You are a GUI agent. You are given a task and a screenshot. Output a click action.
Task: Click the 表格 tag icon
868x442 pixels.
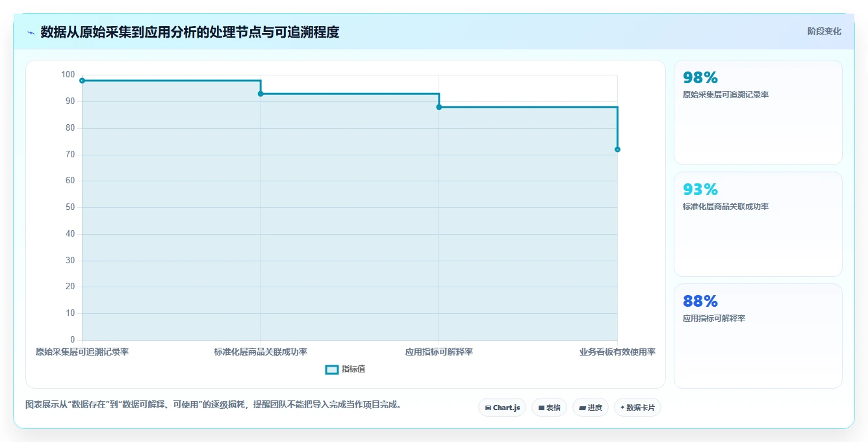(x=541, y=408)
